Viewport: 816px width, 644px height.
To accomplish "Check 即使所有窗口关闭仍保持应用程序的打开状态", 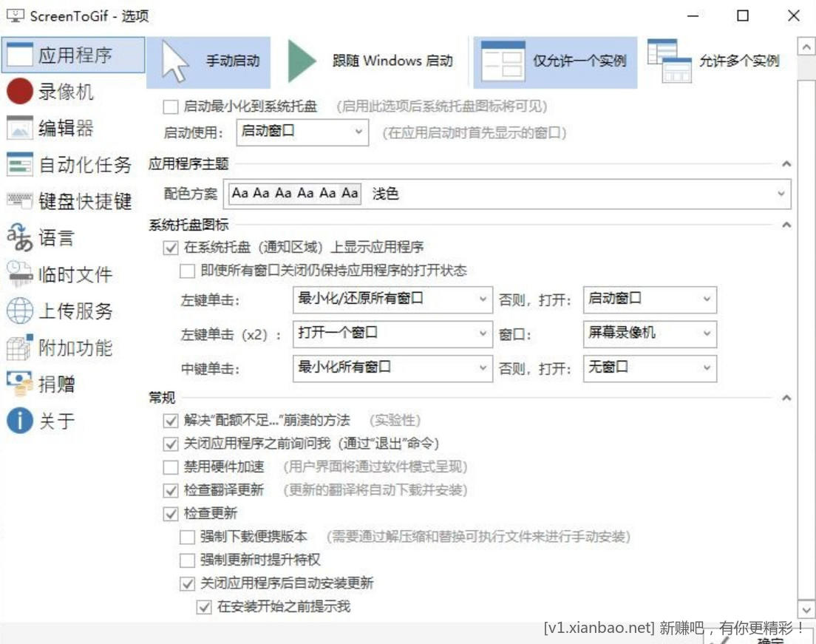I will (187, 271).
